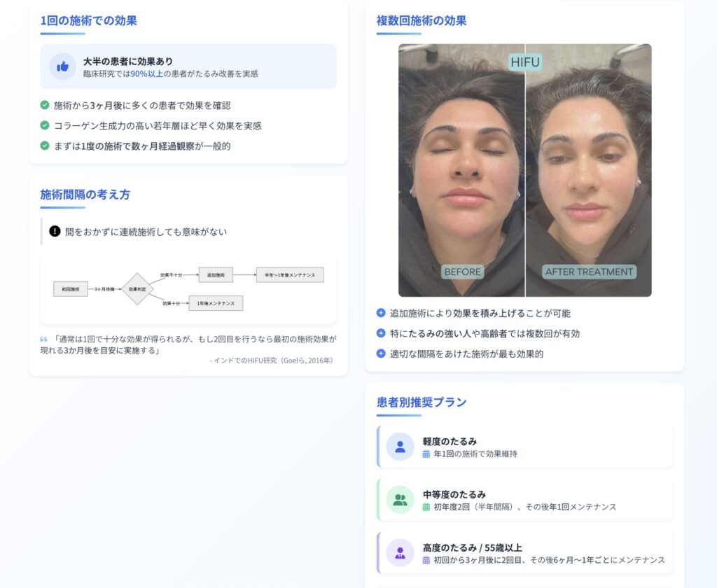
Task: Click the text '施術から3ヶ月後に多くの患者で効果を確認'
Action: point(142,105)
